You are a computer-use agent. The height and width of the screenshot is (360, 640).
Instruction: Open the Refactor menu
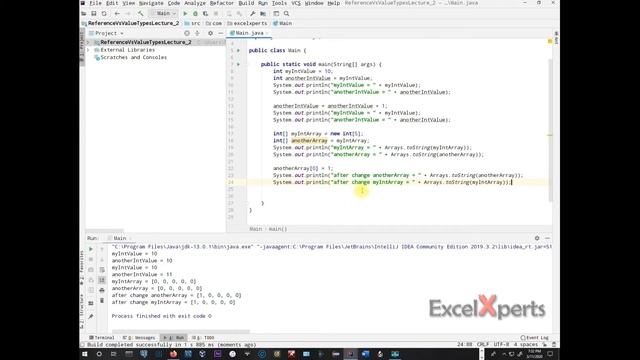222,3
